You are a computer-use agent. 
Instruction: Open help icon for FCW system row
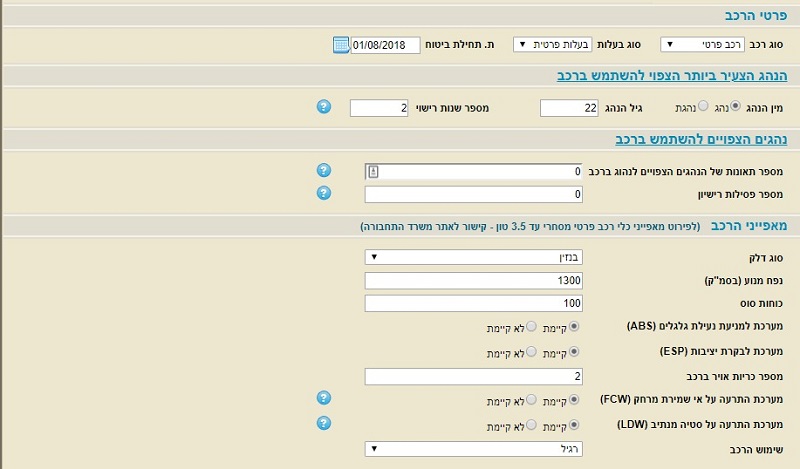click(323, 398)
